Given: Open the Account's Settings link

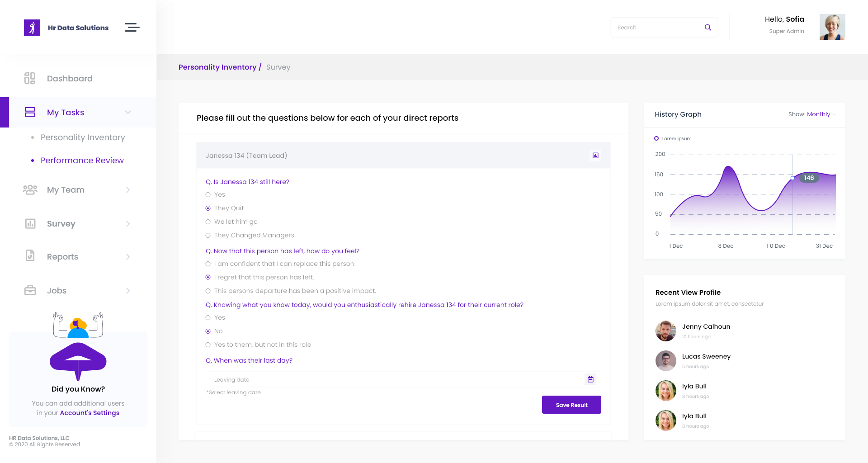Looking at the screenshot, I should coord(90,413).
